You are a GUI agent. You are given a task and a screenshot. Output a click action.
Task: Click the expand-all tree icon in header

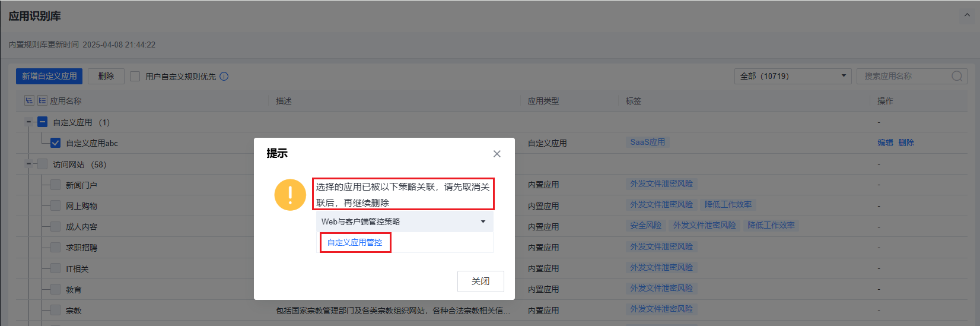(x=29, y=101)
